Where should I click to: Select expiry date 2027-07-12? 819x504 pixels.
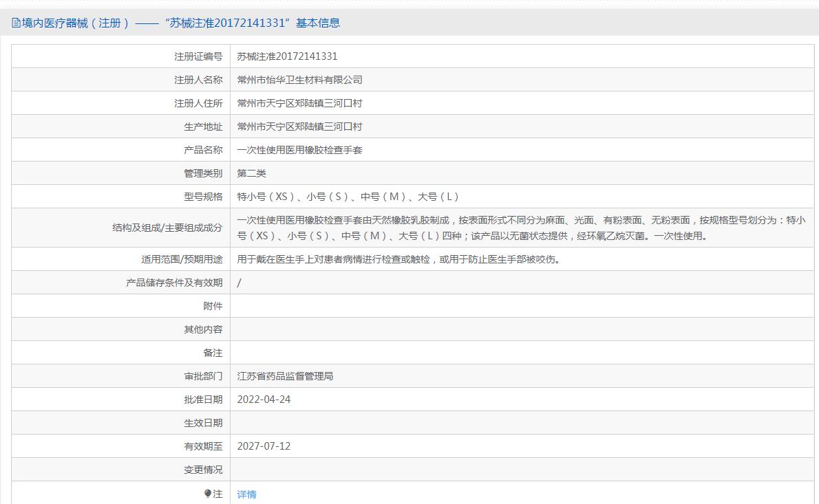pos(264,447)
